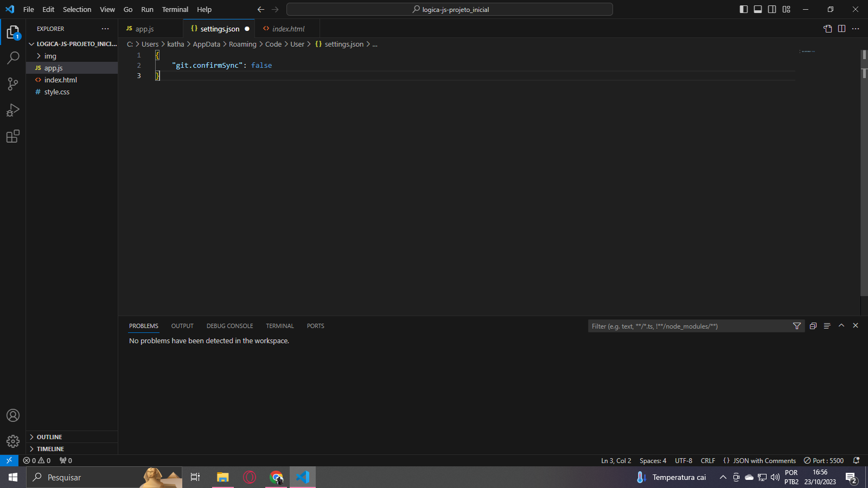This screenshot has height=488, width=868.
Task: Open Chrome from the taskbar
Action: (x=277, y=477)
